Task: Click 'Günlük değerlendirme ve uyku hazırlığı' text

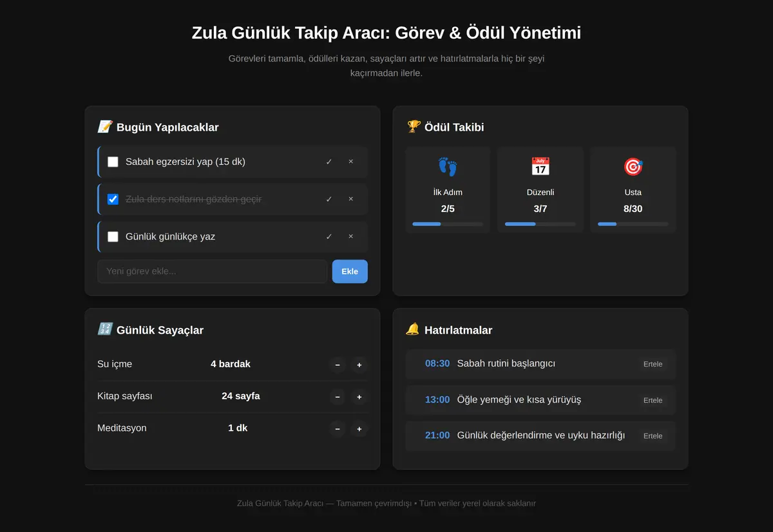Action: coord(541,435)
